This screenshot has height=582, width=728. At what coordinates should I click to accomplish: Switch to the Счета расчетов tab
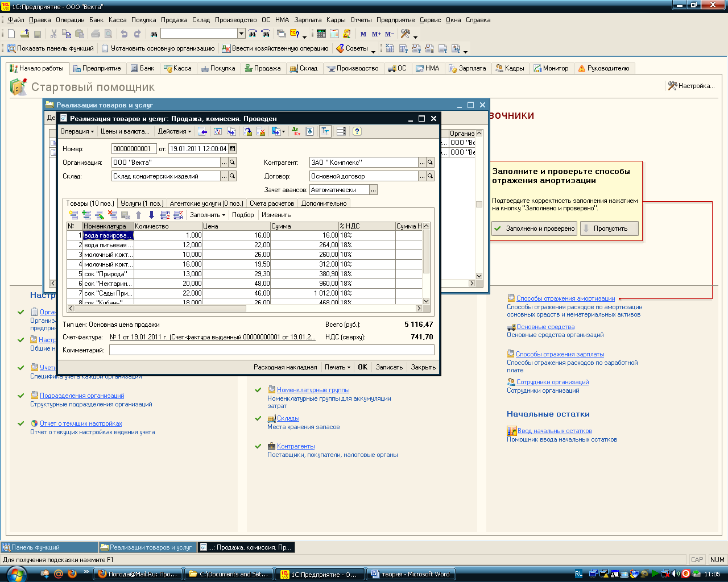(272, 203)
